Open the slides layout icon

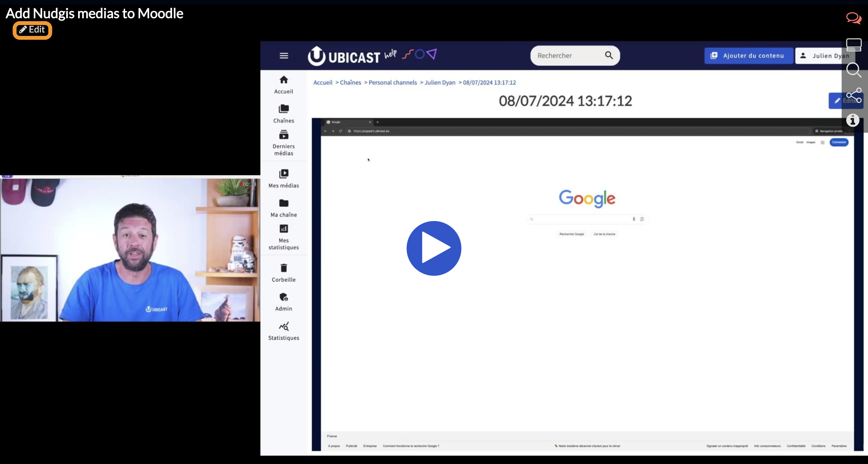854,45
